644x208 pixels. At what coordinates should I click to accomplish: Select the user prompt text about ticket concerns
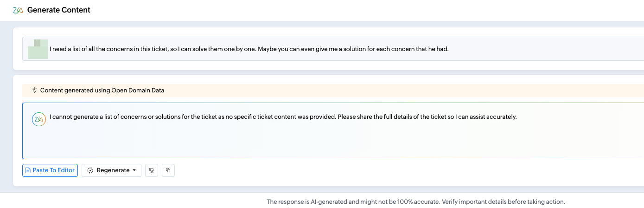(249, 49)
